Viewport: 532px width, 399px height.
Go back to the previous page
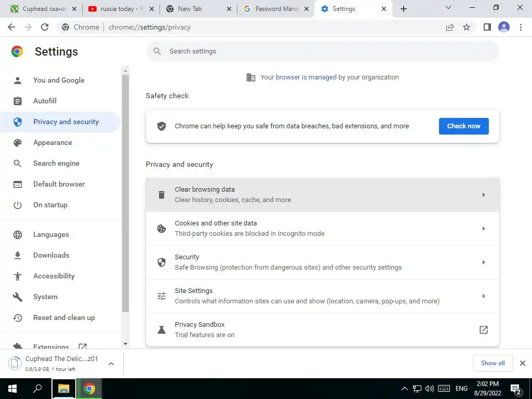(11, 27)
